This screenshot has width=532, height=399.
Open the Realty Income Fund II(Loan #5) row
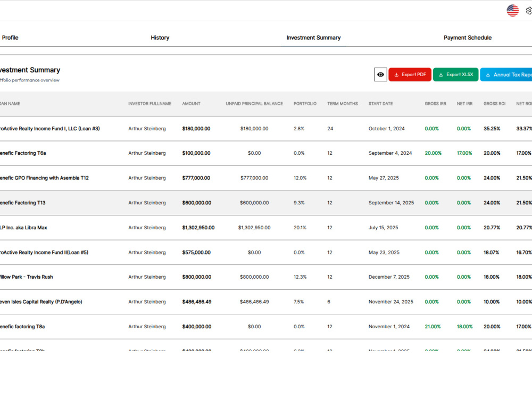click(266, 252)
